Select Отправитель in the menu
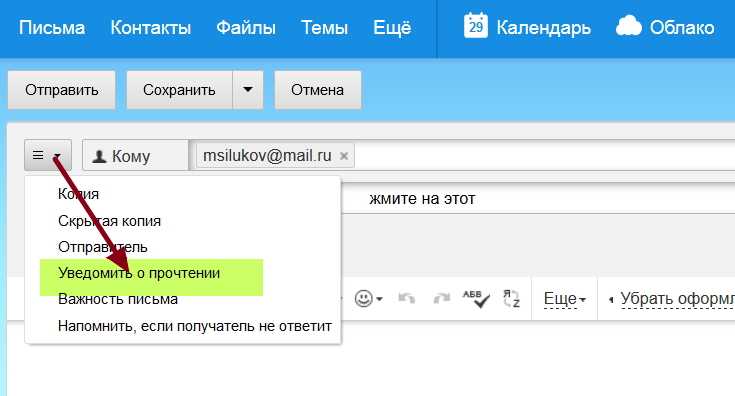Screen dimensions: 735x396 coord(103,247)
